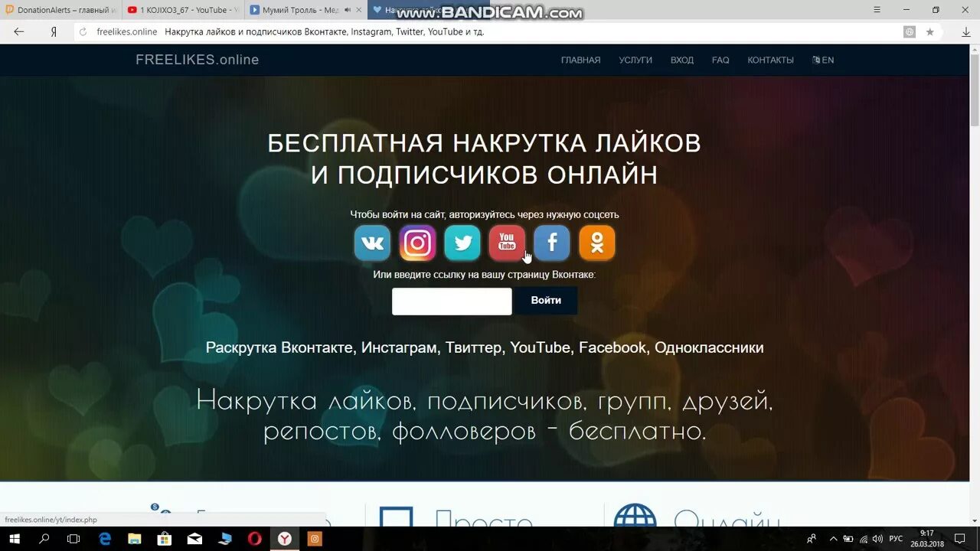Click the FREELIKES.online logo link
980x551 pixels.
tap(198, 60)
